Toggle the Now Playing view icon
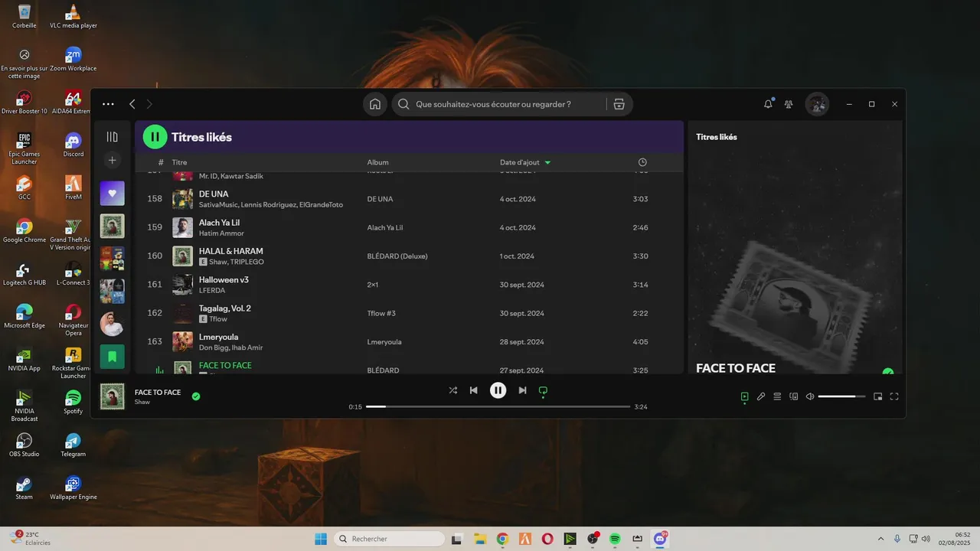This screenshot has width=980, height=551. point(744,396)
